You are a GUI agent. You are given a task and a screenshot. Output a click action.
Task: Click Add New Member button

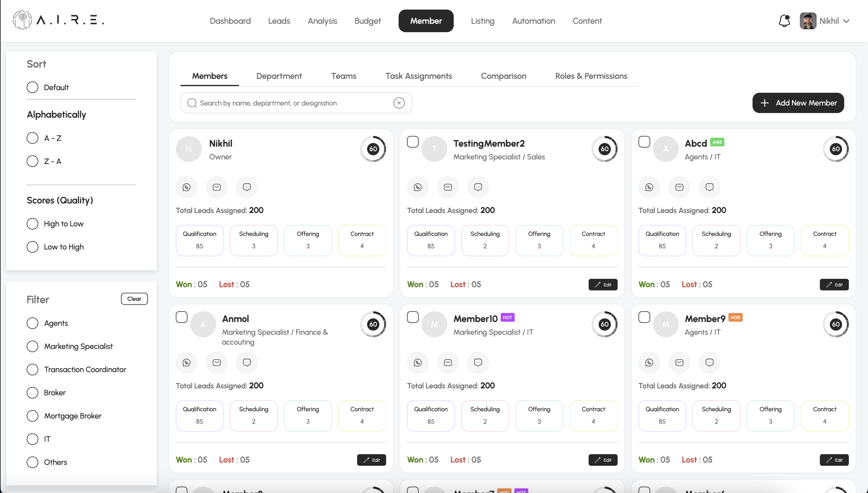click(798, 103)
